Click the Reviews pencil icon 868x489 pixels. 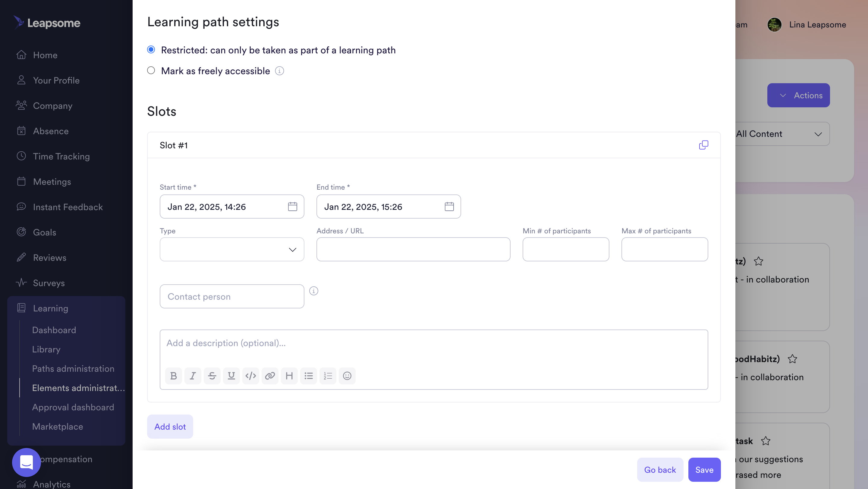tap(21, 257)
